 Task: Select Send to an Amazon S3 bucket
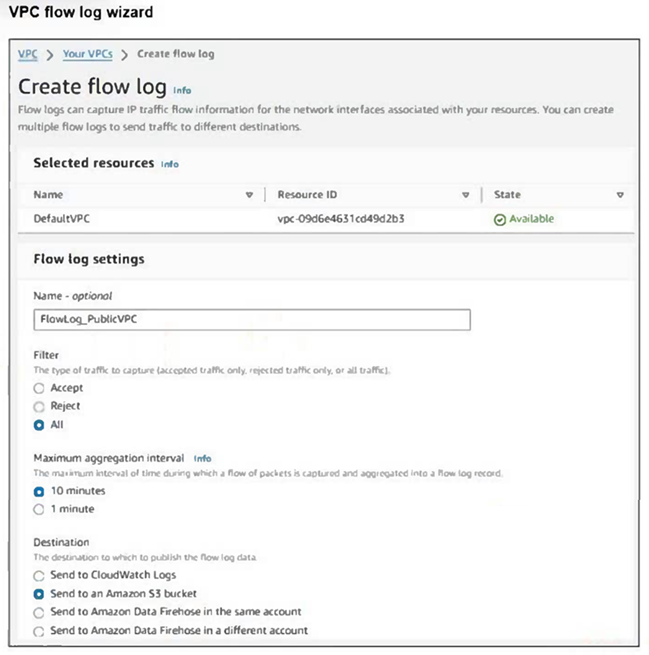(39, 594)
